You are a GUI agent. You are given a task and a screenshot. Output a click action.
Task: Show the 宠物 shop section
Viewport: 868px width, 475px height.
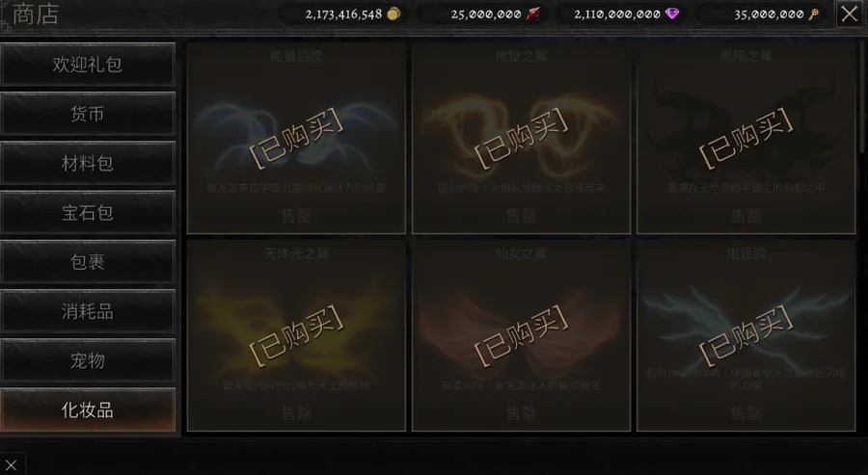click(88, 360)
